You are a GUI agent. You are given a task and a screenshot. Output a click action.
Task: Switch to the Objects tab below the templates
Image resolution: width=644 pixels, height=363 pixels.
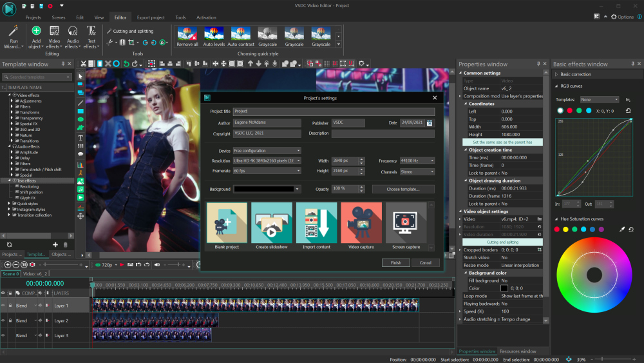61,255
